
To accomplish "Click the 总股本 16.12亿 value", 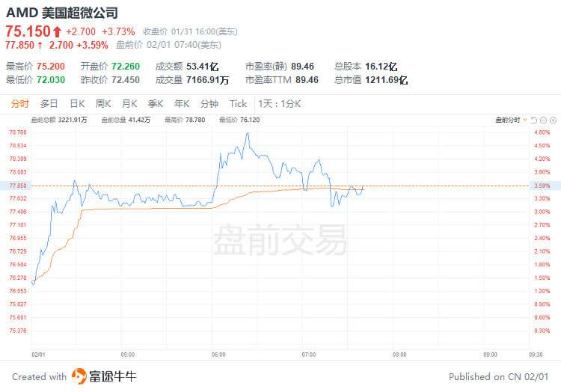I will [x=381, y=67].
